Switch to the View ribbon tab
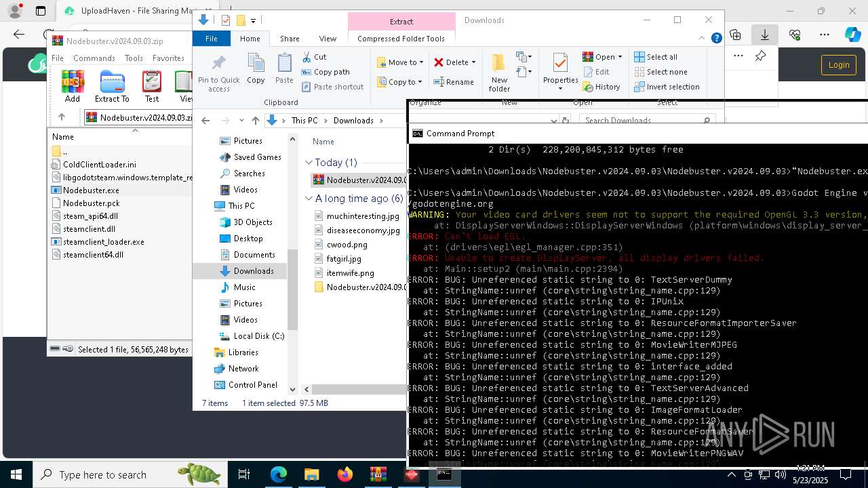868x488 pixels. pyautogui.click(x=328, y=39)
